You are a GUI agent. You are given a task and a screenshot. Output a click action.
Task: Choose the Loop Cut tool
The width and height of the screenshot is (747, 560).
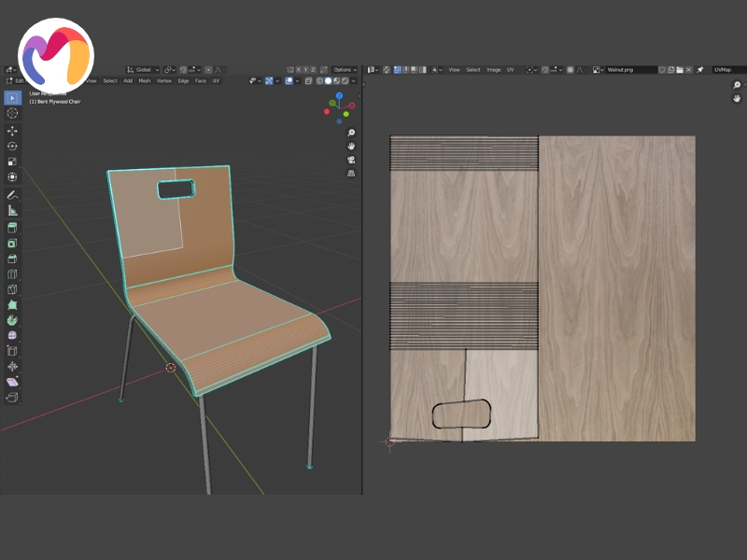(x=11, y=274)
